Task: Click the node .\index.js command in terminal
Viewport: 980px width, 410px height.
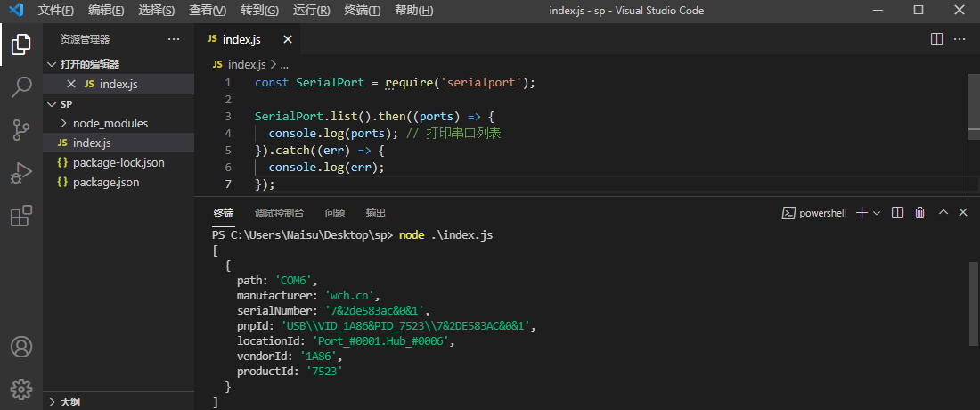Action: [446, 235]
